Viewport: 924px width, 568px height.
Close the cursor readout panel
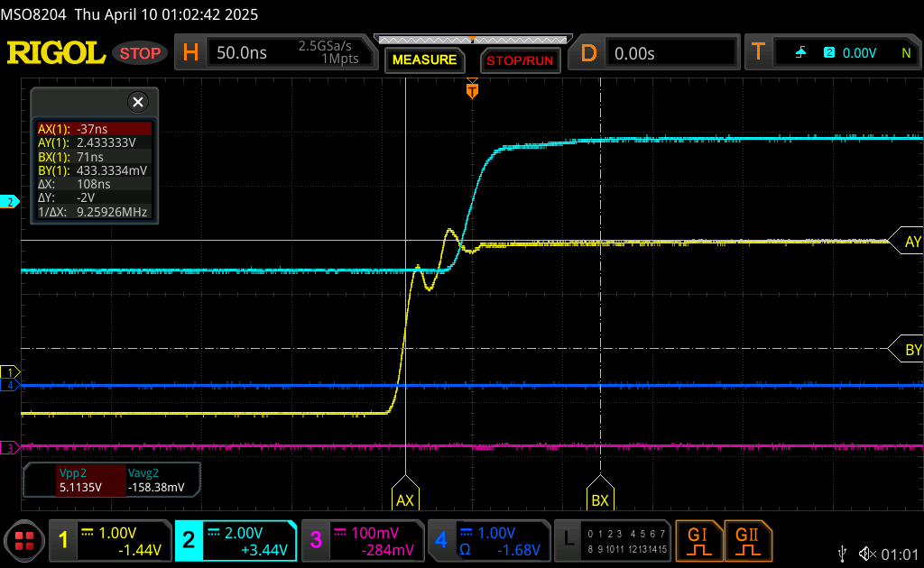[x=138, y=102]
